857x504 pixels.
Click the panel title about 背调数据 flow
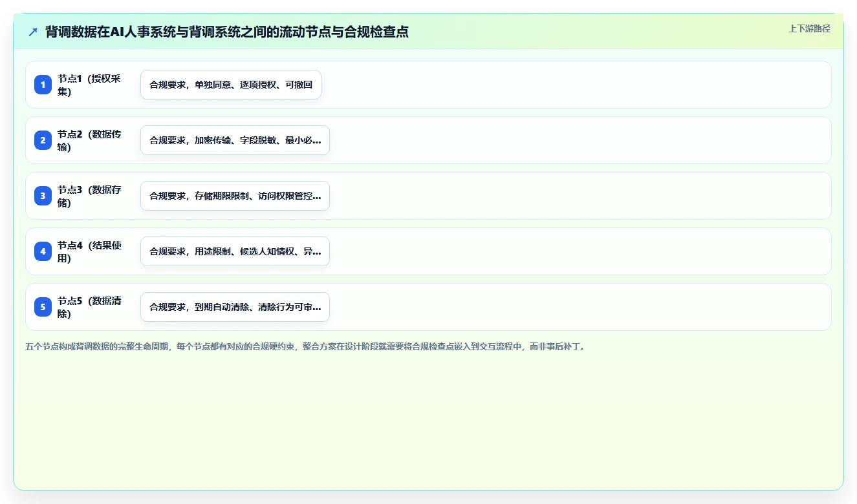(227, 32)
